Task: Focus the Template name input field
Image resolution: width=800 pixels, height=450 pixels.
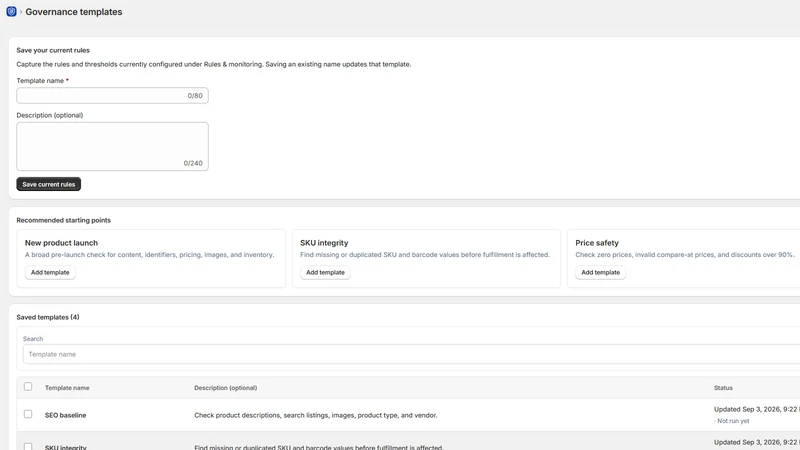Action: pos(112,95)
